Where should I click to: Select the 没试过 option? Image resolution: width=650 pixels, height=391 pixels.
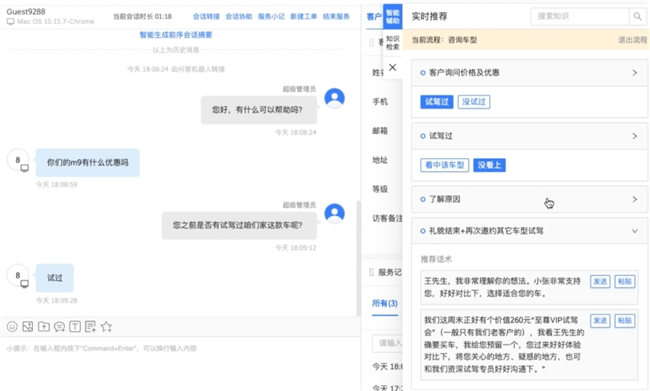coord(474,102)
